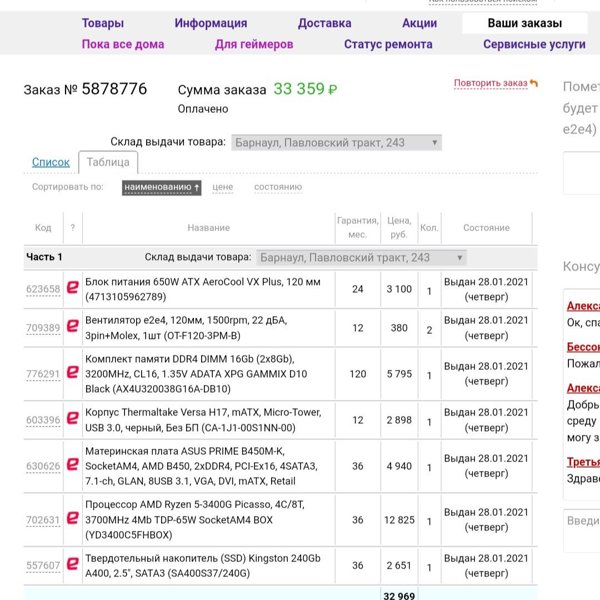
Task: Sort by наименованию
Action: tap(161, 187)
